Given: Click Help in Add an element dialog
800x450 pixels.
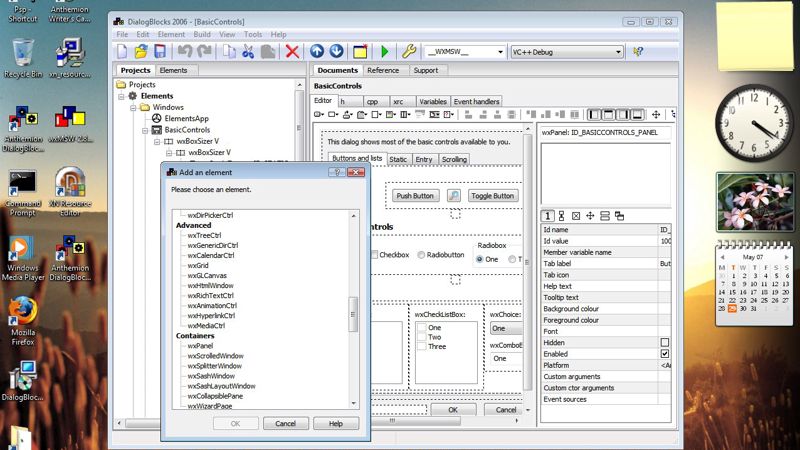Looking at the screenshot, I should [x=336, y=423].
